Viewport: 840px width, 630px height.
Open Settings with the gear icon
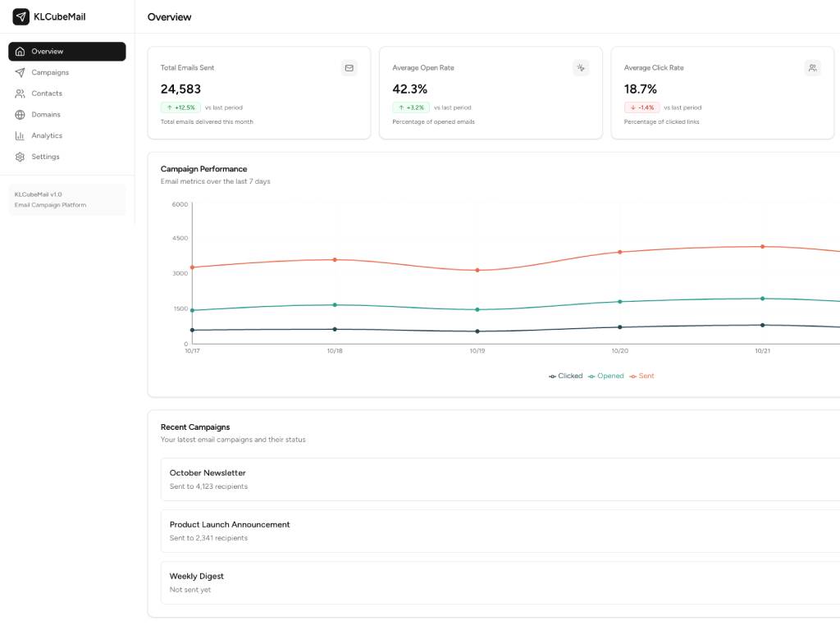point(19,157)
